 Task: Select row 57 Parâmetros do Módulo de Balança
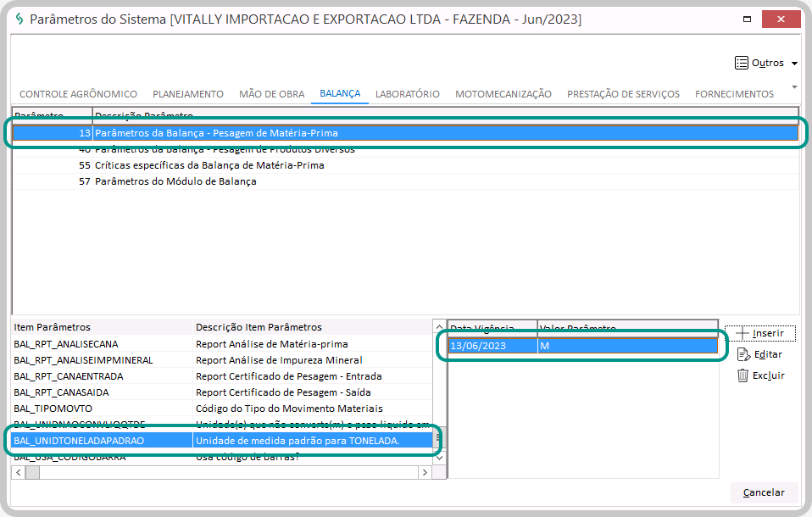[x=405, y=181]
